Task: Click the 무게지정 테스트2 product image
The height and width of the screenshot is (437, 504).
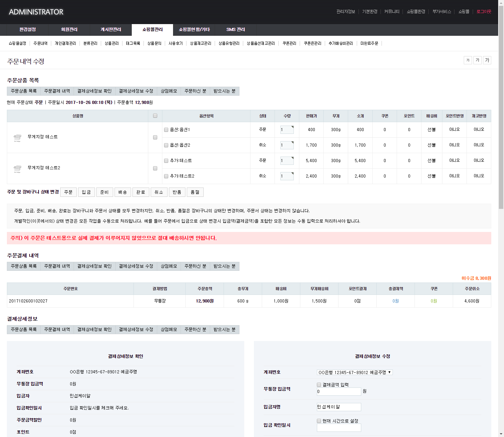Action: (x=17, y=168)
